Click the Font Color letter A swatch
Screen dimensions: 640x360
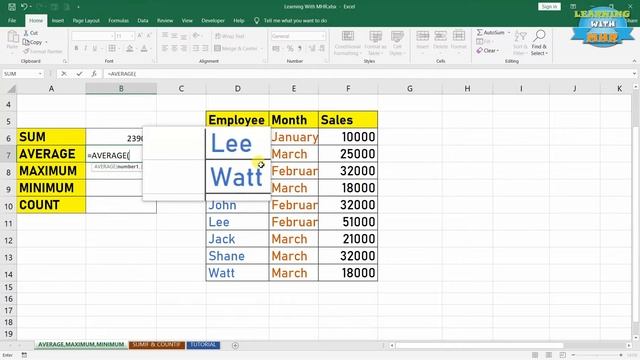144,49
